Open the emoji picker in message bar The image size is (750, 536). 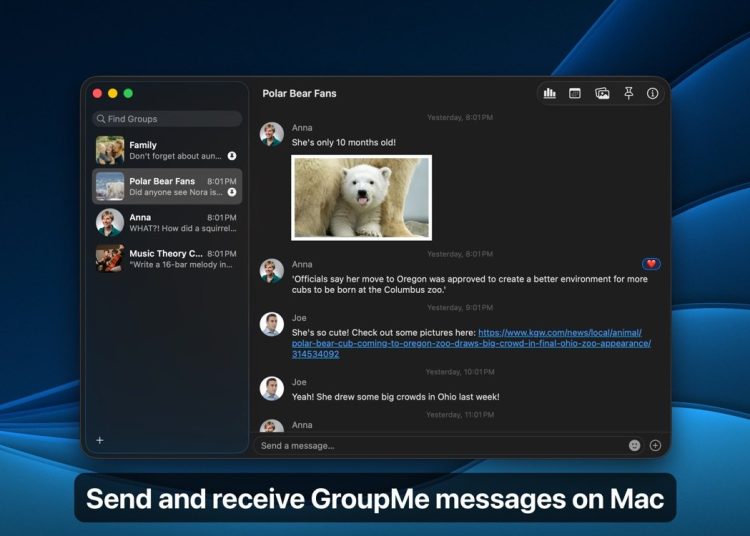coord(634,445)
